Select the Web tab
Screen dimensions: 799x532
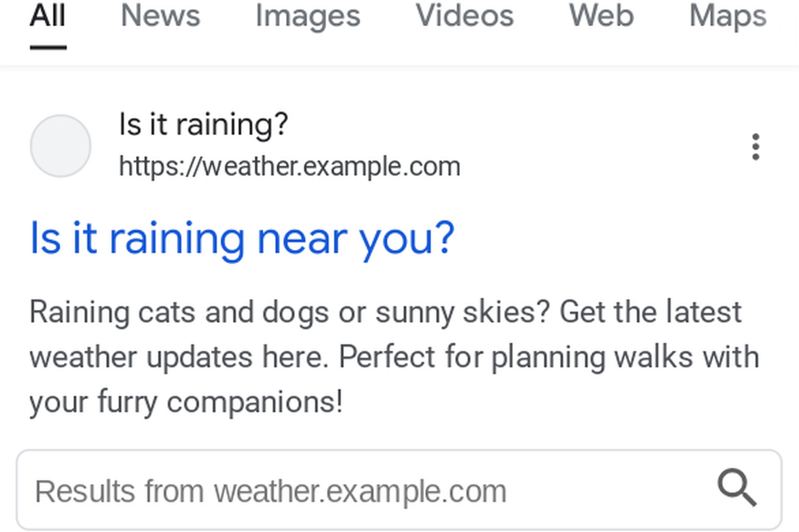[601, 16]
